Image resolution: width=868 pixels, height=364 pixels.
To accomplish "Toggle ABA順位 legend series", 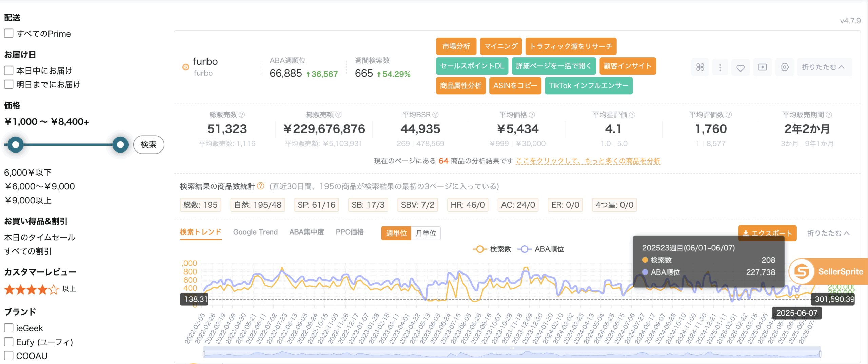I will pyautogui.click(x=541, y=249).
